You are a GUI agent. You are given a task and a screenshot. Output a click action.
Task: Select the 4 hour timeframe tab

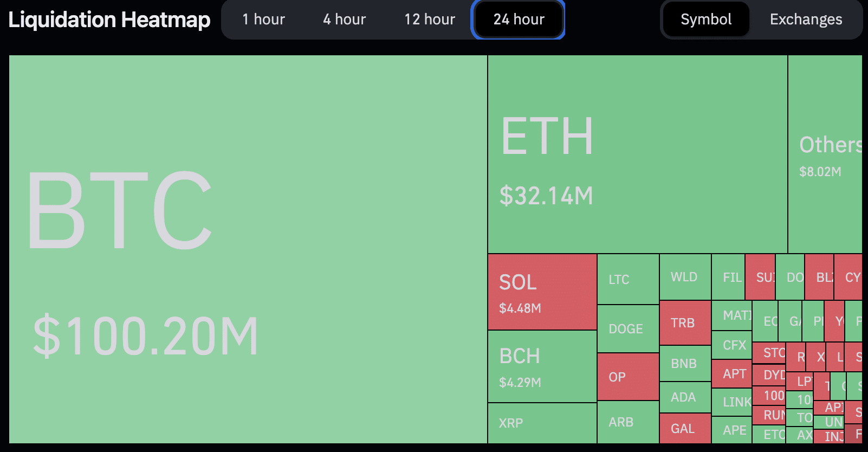344,20
